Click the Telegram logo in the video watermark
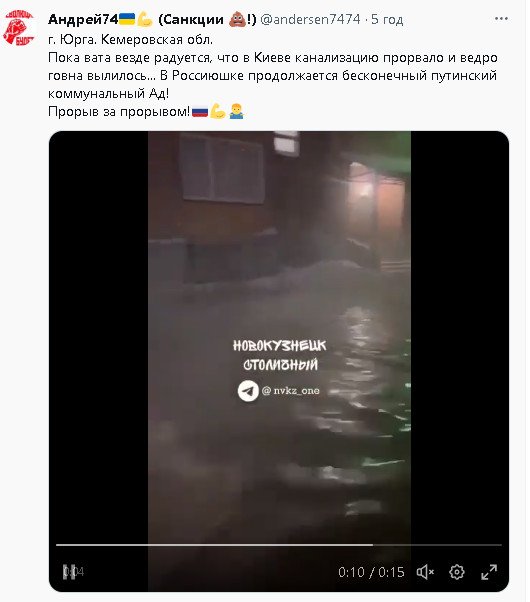This screenshot has width=530, height=602. click(x=248, y=391)
